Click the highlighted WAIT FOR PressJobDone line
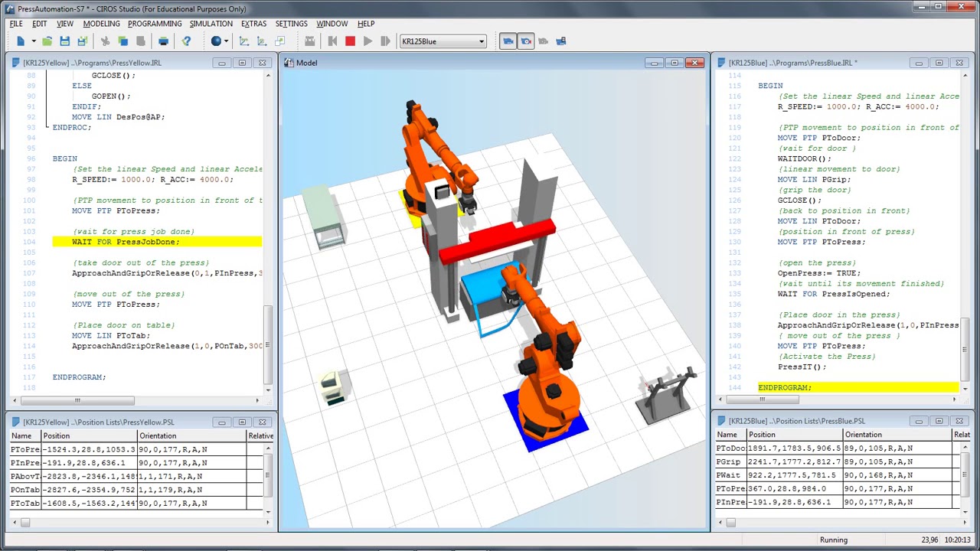The width and height of the screenshot is (980, 551). point(157,242)
